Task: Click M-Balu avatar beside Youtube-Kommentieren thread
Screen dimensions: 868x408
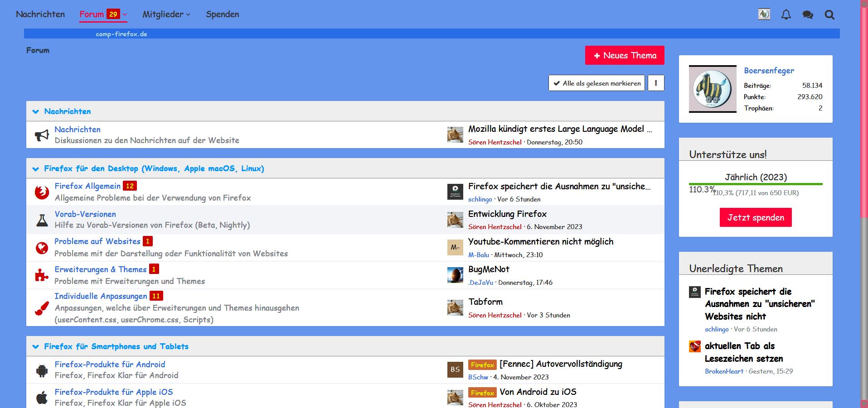Action: coord(455,247)
